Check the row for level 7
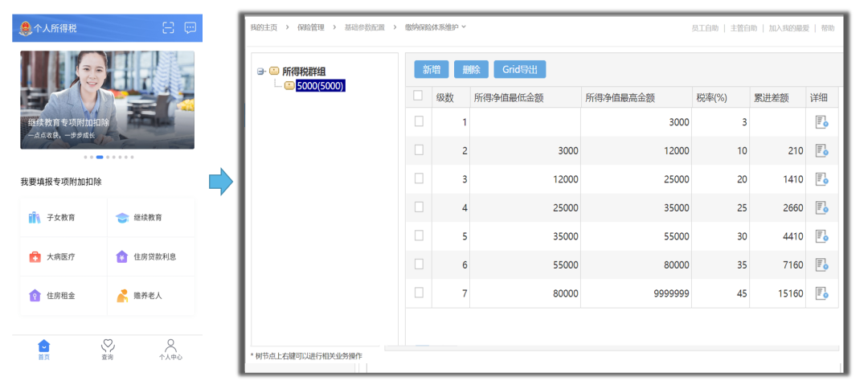Viewport: 868px width, 385px height. [x=419, y=292]
